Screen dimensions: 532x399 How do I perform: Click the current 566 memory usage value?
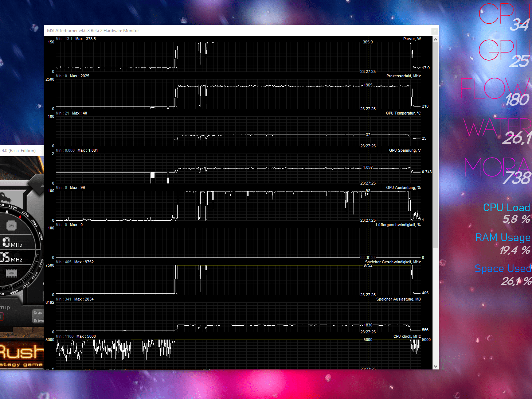click(425, 330)
